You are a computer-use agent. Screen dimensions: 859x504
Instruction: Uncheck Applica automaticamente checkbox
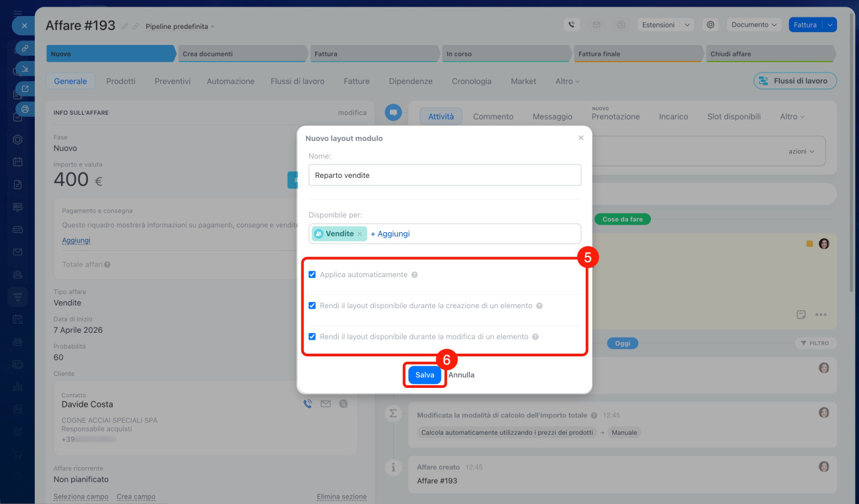(312, 274)
